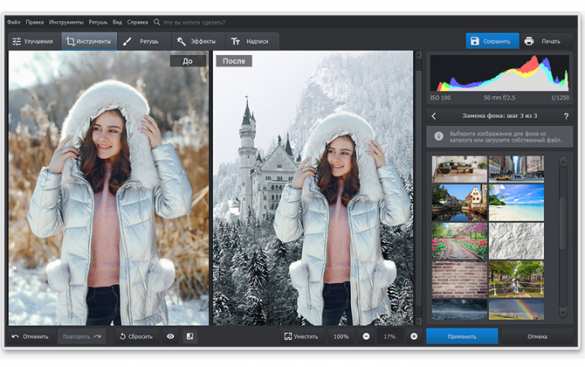Click the Отмена cancel button

(537, 336)
